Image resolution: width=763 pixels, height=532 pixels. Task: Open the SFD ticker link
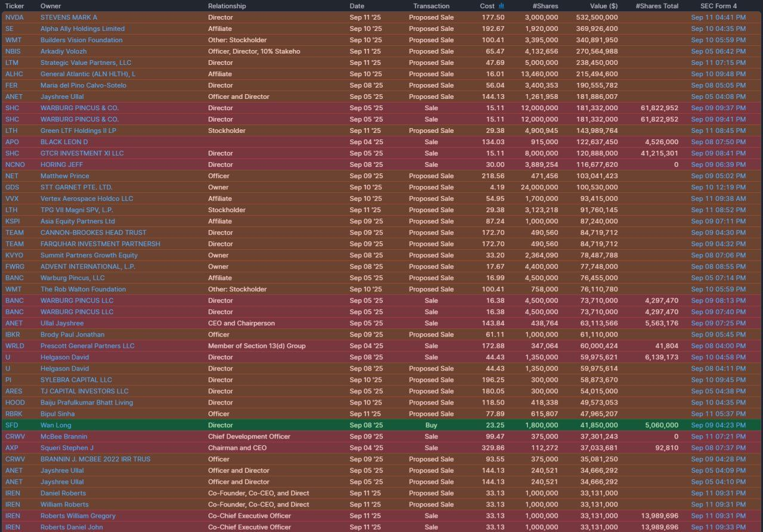click(x=12, y=425)
